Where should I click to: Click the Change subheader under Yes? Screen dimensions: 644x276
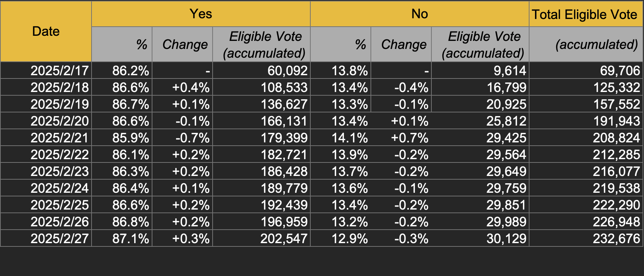[x=185, y=45]
